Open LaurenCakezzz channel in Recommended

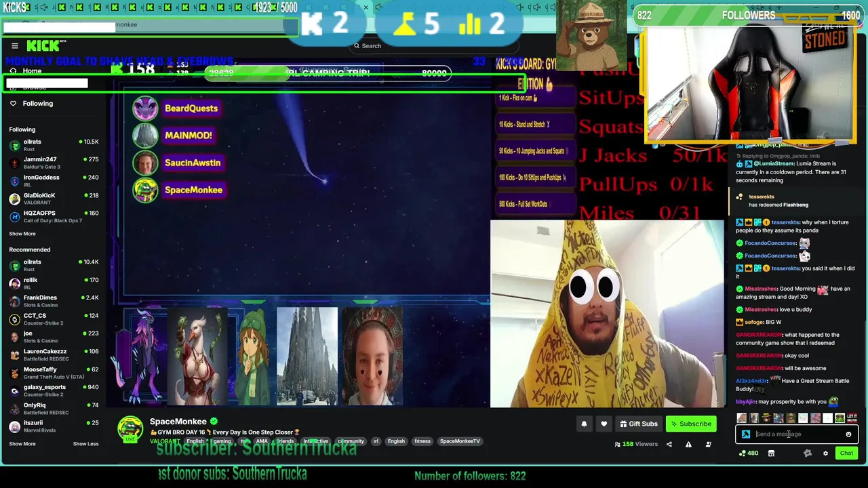tap(54, 355)
